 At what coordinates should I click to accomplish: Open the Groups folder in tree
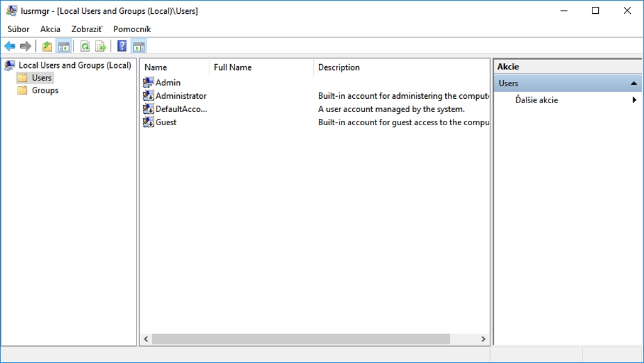[45, 90]
